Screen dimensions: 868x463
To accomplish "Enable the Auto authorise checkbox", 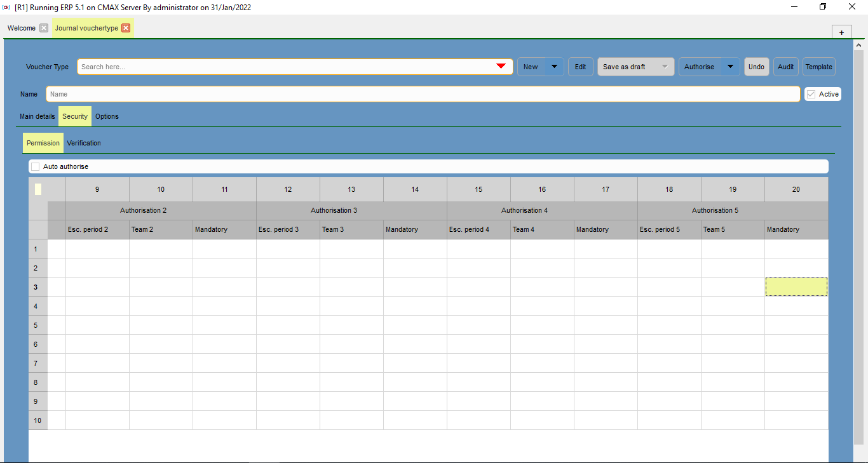I will click(x=36, y=166).
